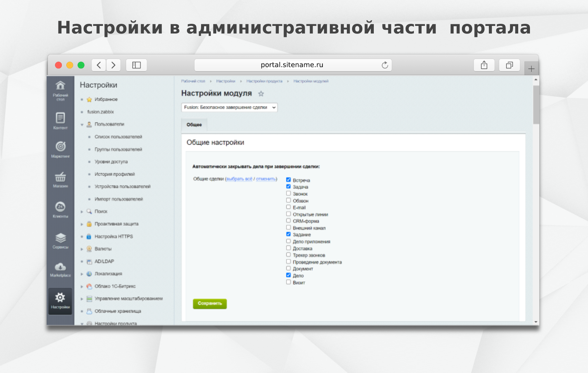This screenshot has height=373, width=588.
Task: Enable the Звонок checkbox
Action: [x=288, y=193]
